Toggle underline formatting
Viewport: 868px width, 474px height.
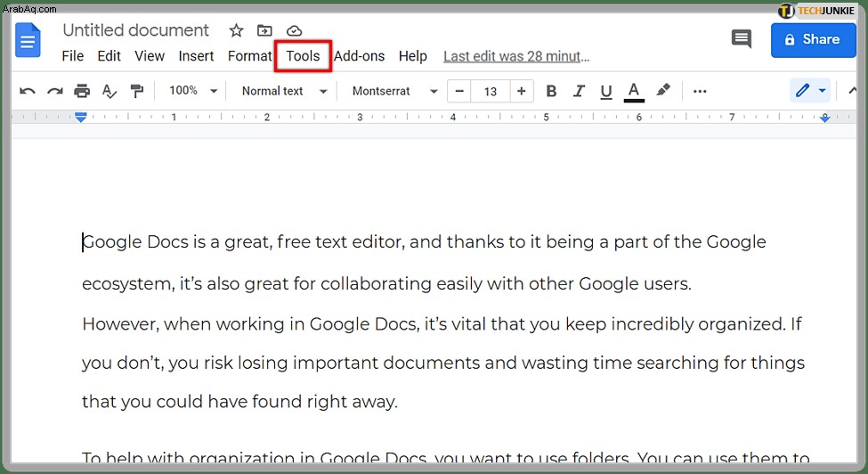[x=606, y=92]
